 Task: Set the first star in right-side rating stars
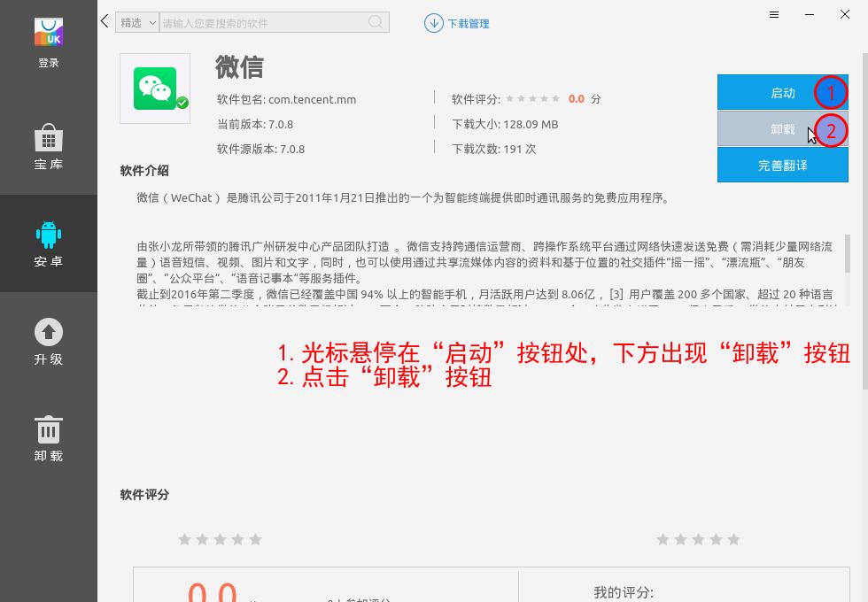[663, 539]
